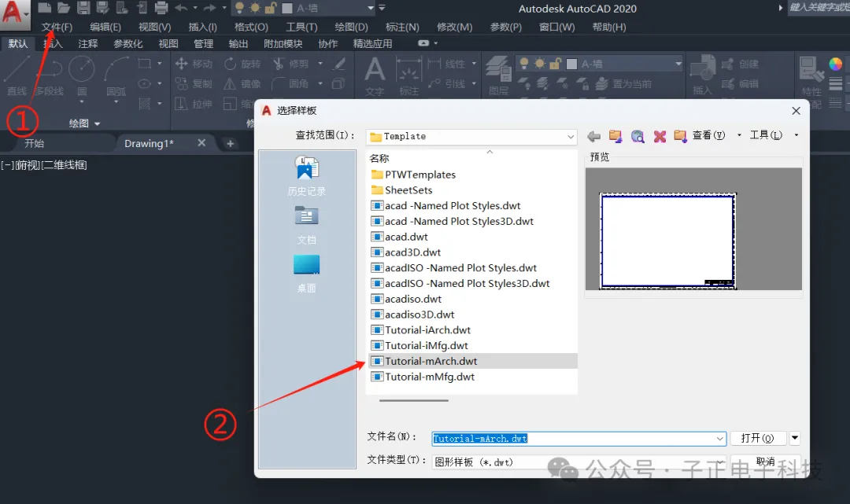This screenshot has width=850, height=504.
Task: Select the Tutorial-iArch.dwt template
Action: (x=421, y=330)
